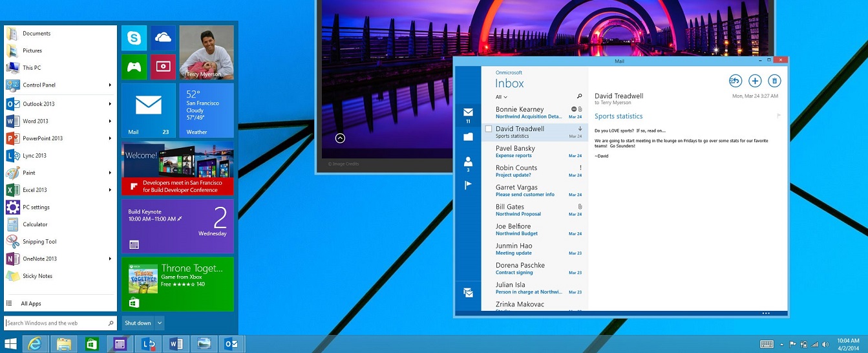Click the New message plus icon in Mail
The width and height of the screenshot is (868, 353).
pos(755,81)
